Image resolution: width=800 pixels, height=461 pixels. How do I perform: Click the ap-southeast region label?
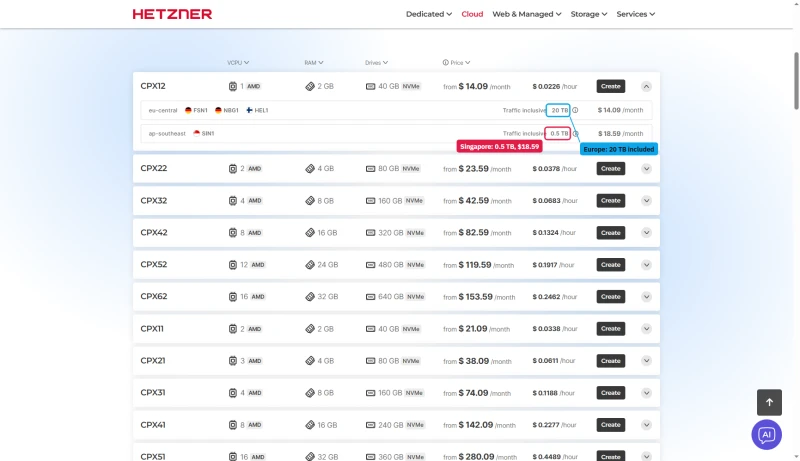click(x=167, y=134)
